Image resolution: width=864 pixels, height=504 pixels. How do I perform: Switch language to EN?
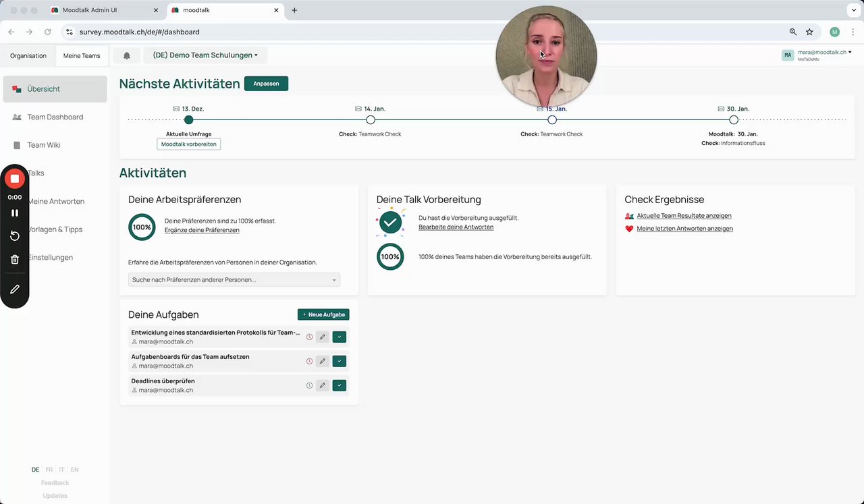[74, 470]
